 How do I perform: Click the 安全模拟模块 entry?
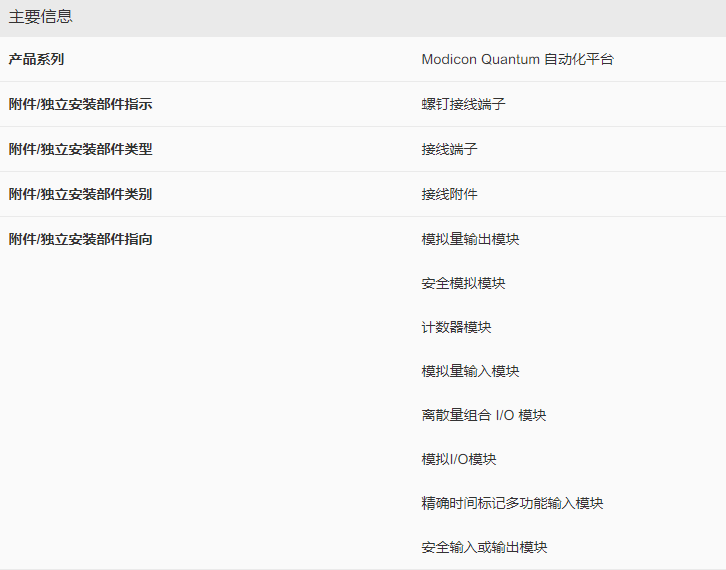coord(463,283)
